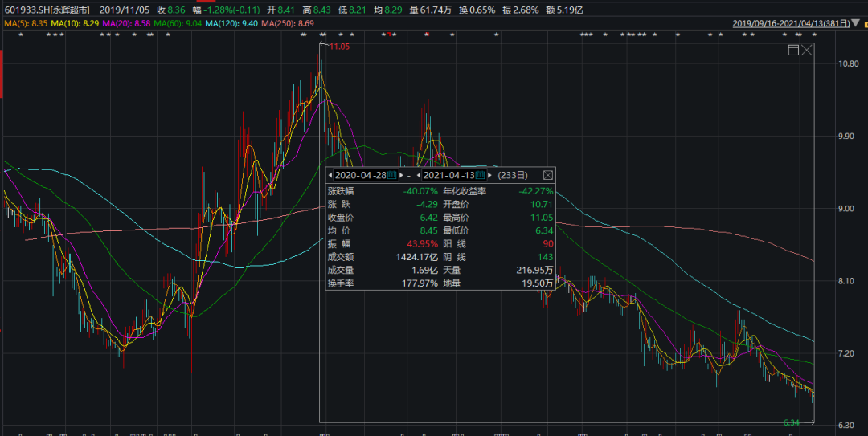Select the MA(5) indicator label

coord(26,23)
